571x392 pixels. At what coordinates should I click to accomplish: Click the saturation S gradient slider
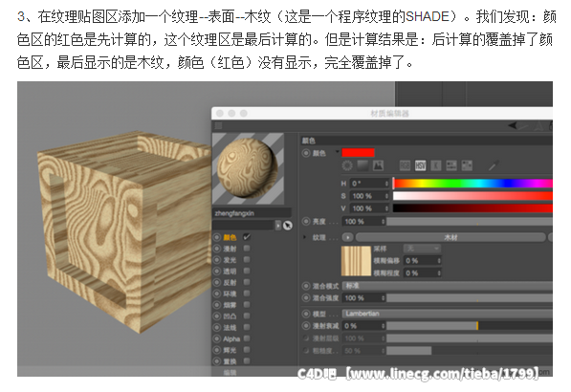point(472,196)
